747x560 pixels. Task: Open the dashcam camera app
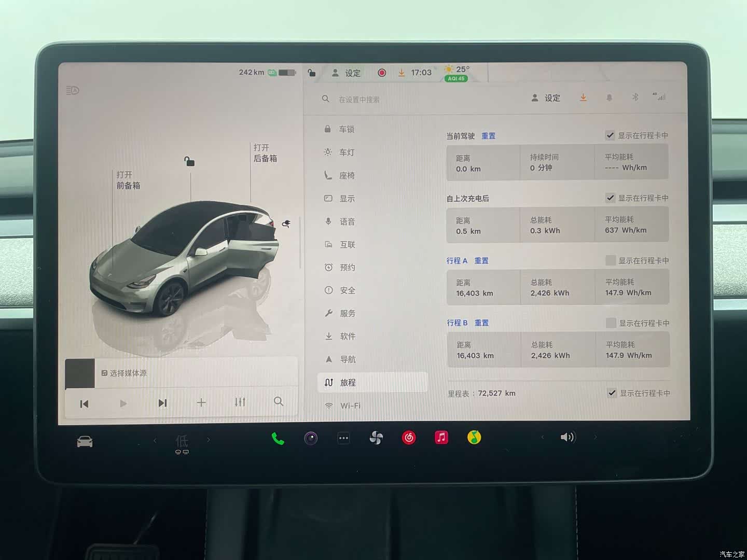pyautogui.click(x=311, y=438)
